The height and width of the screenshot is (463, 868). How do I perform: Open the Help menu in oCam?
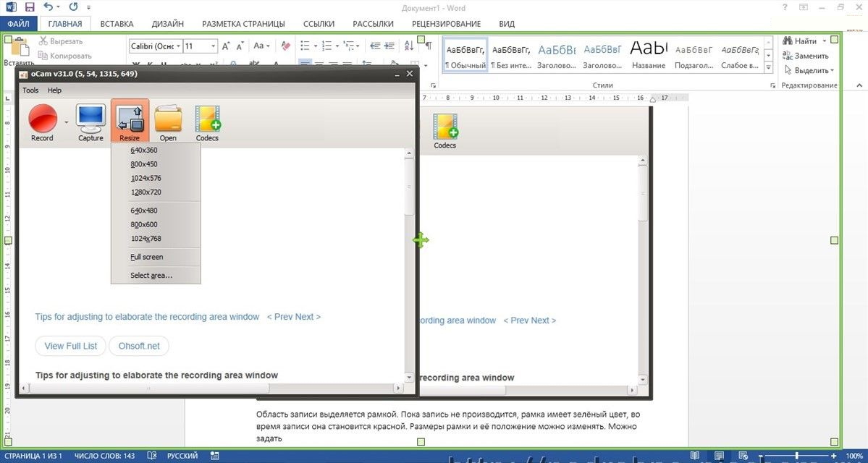(x=55, y=90)
